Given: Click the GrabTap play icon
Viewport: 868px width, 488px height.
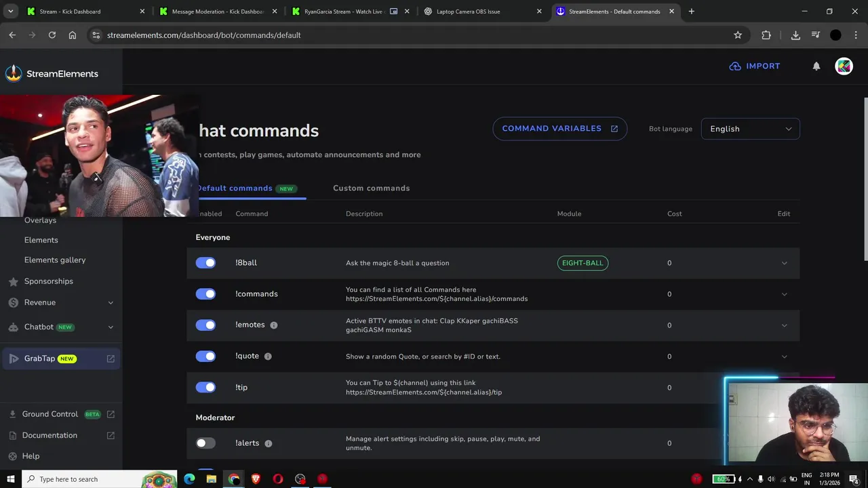Looking at the screenshot, I should 14,359.
